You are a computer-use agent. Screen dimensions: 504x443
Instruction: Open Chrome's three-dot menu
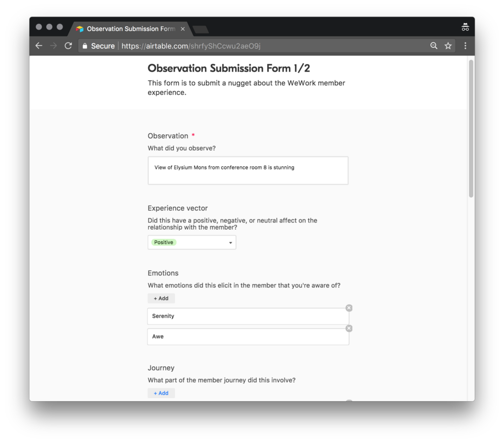465,45
